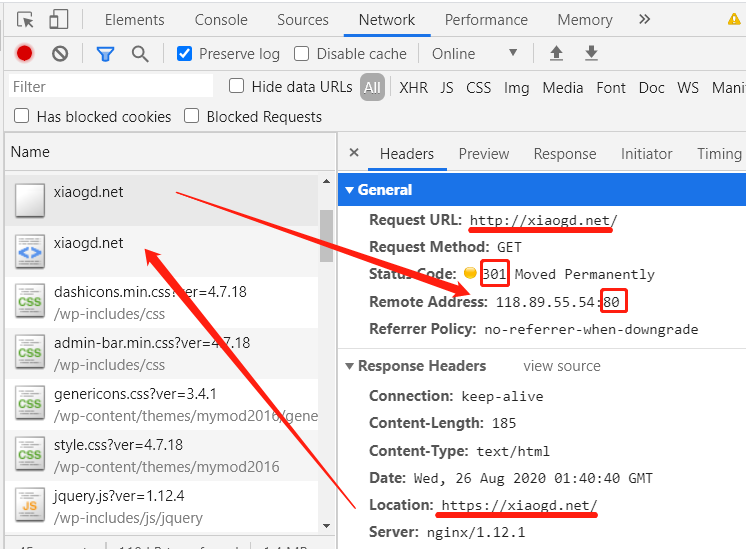
Task: Click request list scrollbar down arrow
Action: coord(326,526)
